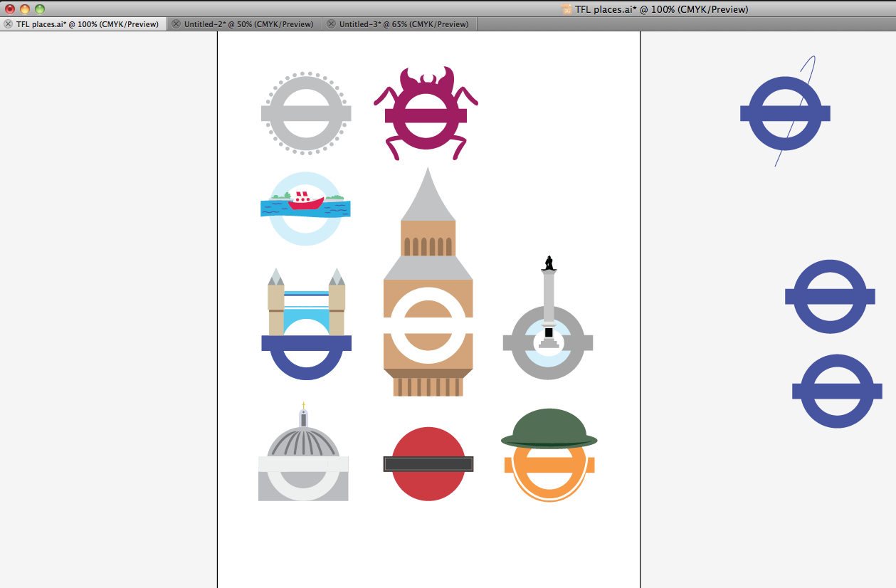Close the Untitled-3 document tab
The width and height of the screenshot is (896, 588).
click(x=330, y=23)
